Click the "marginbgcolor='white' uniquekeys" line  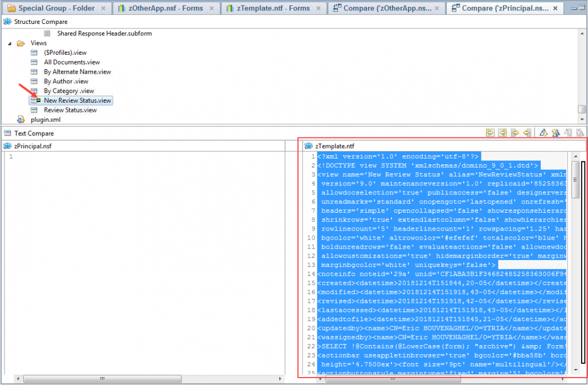pyautogui.click(x=407, y=265)
